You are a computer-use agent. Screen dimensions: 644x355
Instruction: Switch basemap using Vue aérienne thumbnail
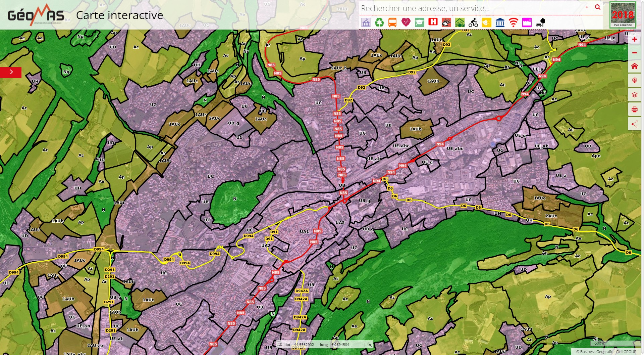point(623,15)
